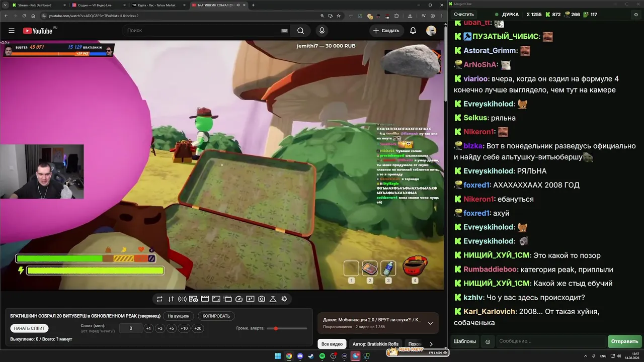The width and height of the screenshot is (644, 362).
Task: Open the player toolbar gear settings
Action: coord(284,299)
